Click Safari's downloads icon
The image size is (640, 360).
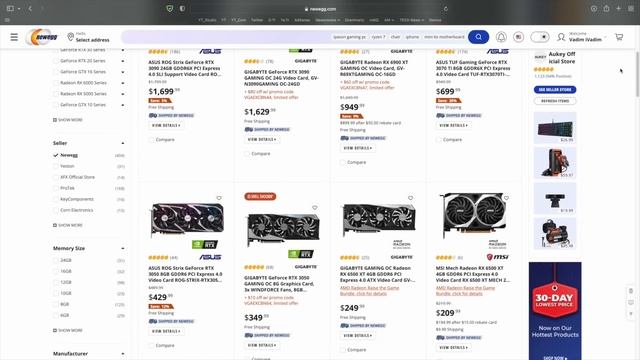tap(593, 8)
